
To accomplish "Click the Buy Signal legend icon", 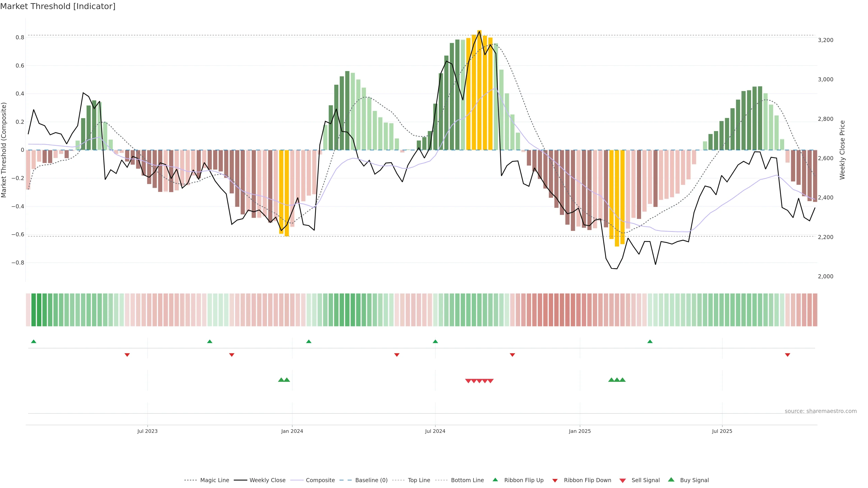I will [671, 480].
